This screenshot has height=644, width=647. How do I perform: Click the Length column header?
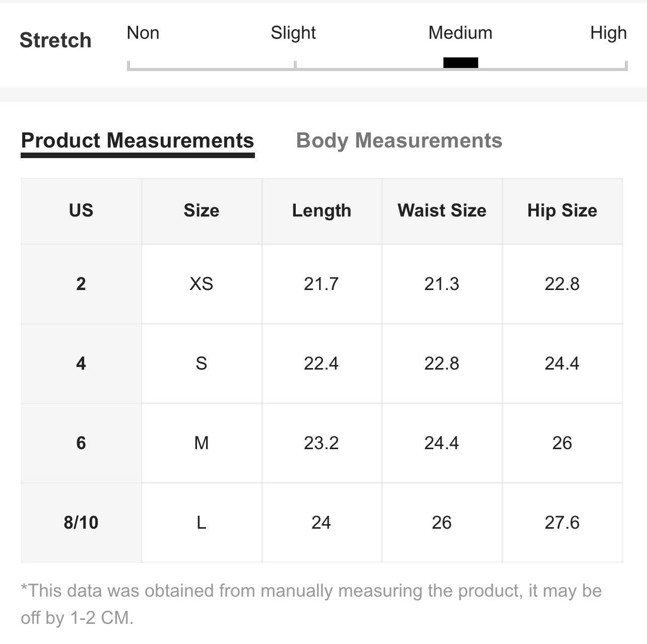point(321,210)
